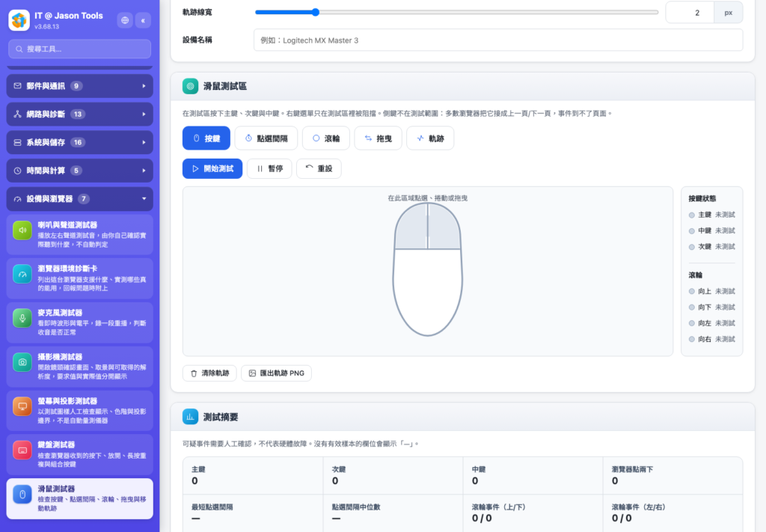Screen dimensions: 766x532
Task: Click the network icon beside 網路與診斷
Action: pyautogui.click(x=18, y=114)
